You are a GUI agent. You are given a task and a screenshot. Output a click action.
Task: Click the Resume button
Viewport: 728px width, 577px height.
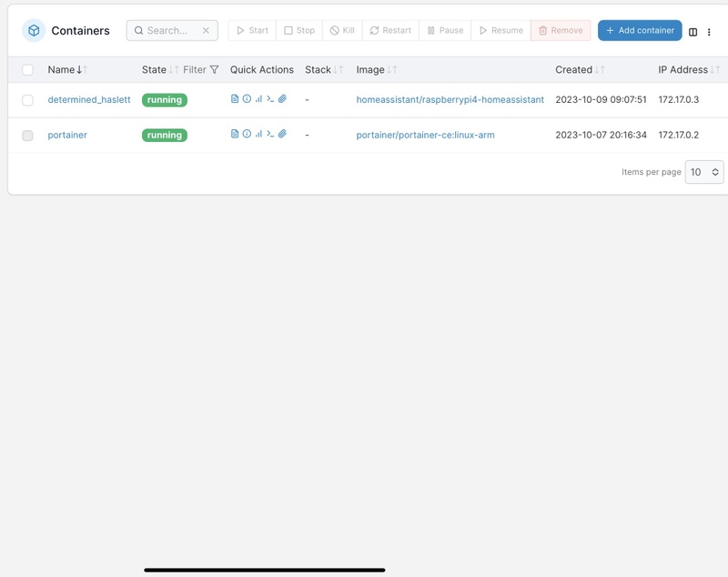[500, 31]
